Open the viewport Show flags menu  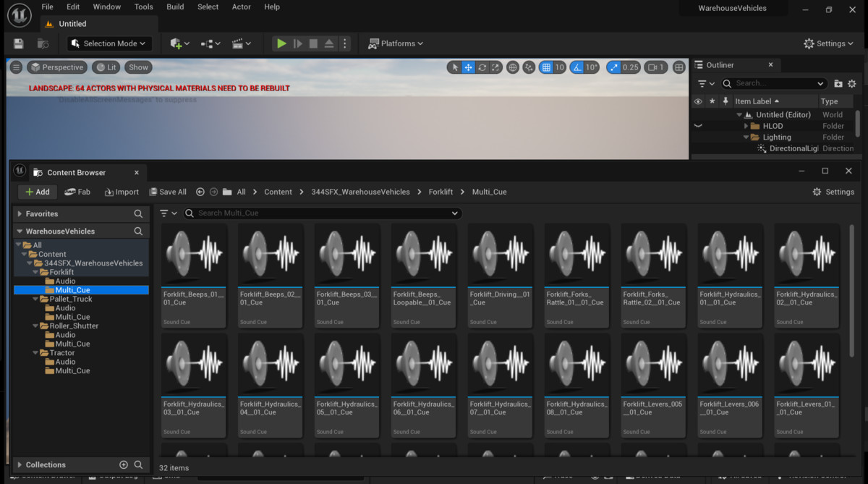pos(138,67)
